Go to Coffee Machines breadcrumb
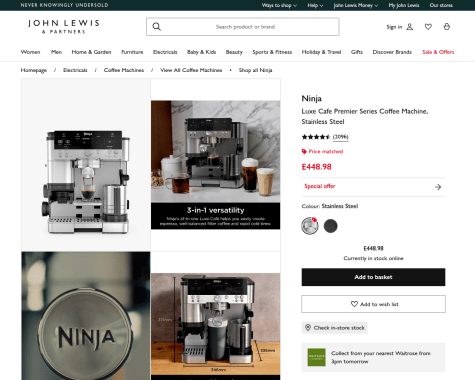Image resolution: width=475 pixels, height=380 pixels. [x=124, y=70]
